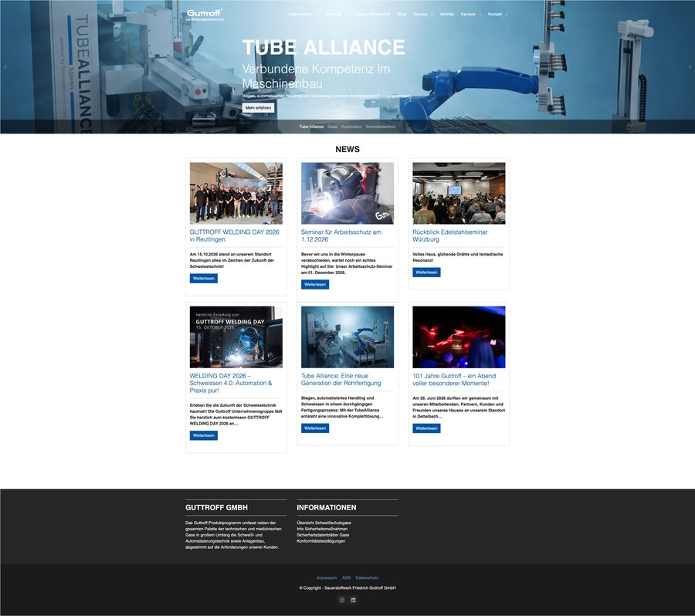
Task: Open Seminar für Arbeitsschutz headline
Action: pyautogui.click(x=341, y=235)
